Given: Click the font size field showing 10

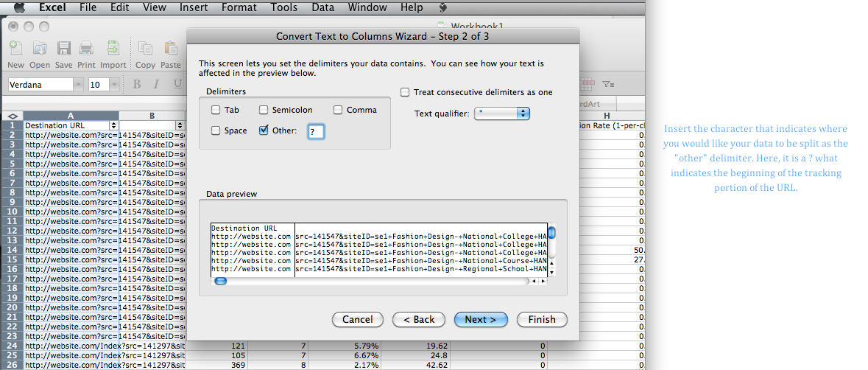Looking at the screenshot, I should [99, 85].
